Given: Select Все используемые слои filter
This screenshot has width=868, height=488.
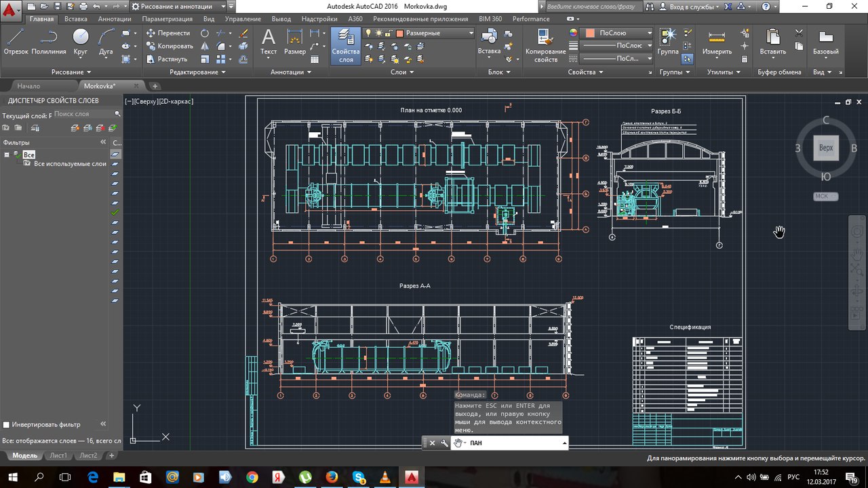Looking at the screenshot, I should pyautogui.click(x=71, y=164).
